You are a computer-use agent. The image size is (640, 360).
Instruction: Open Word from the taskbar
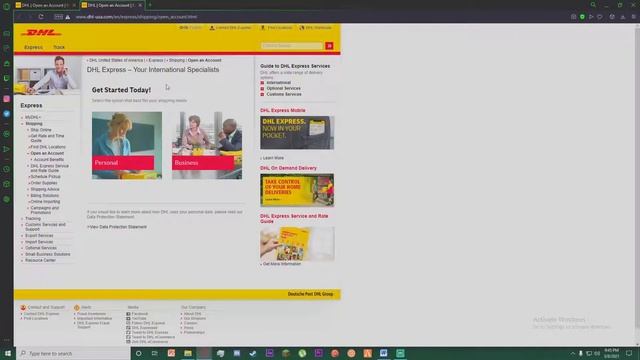point(384,353)
